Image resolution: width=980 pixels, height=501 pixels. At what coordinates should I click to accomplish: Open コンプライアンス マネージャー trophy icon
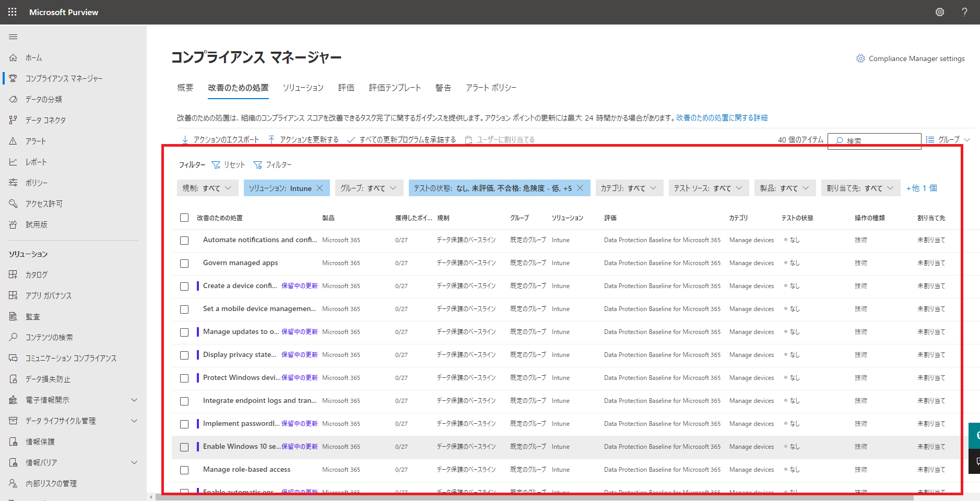click(x=13, y=78)
